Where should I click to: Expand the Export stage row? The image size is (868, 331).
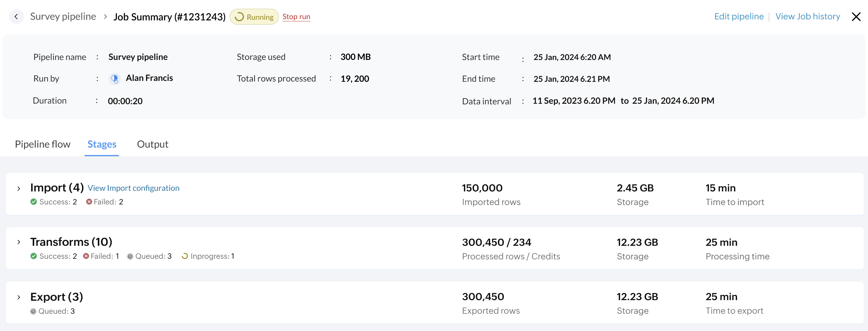click(19, 297)
